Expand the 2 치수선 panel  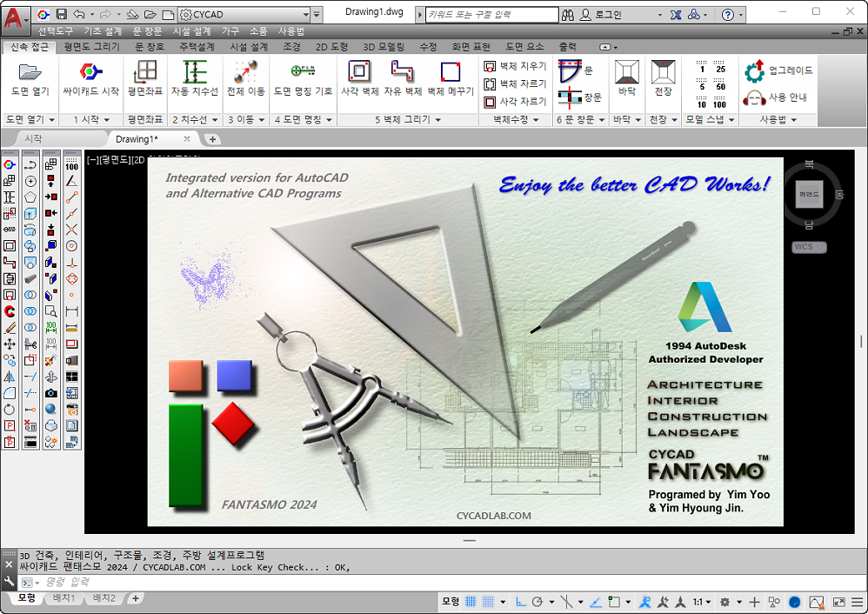pyautogui.click(x=195, y=120)
